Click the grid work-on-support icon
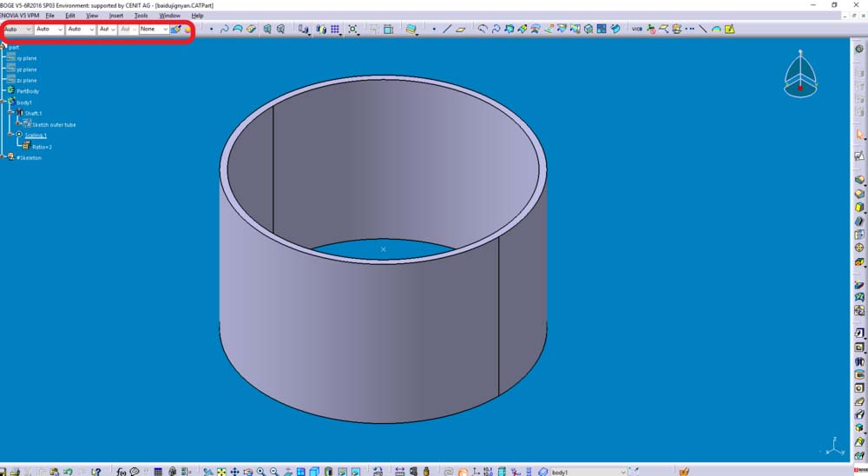Viewport: 868px width, 476px height. 335,30
